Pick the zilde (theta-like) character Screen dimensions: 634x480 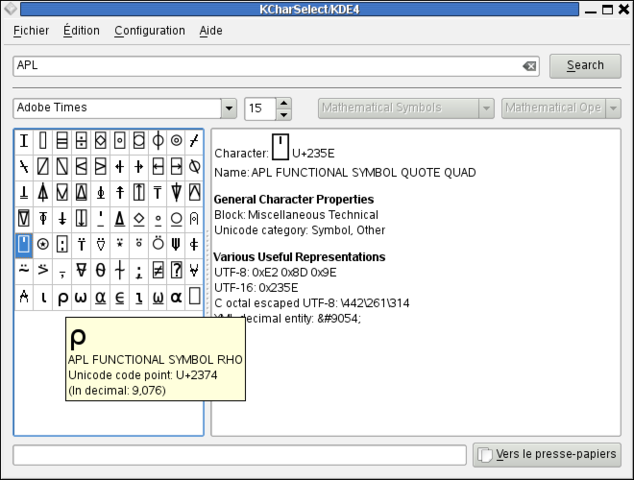[100, 271]
